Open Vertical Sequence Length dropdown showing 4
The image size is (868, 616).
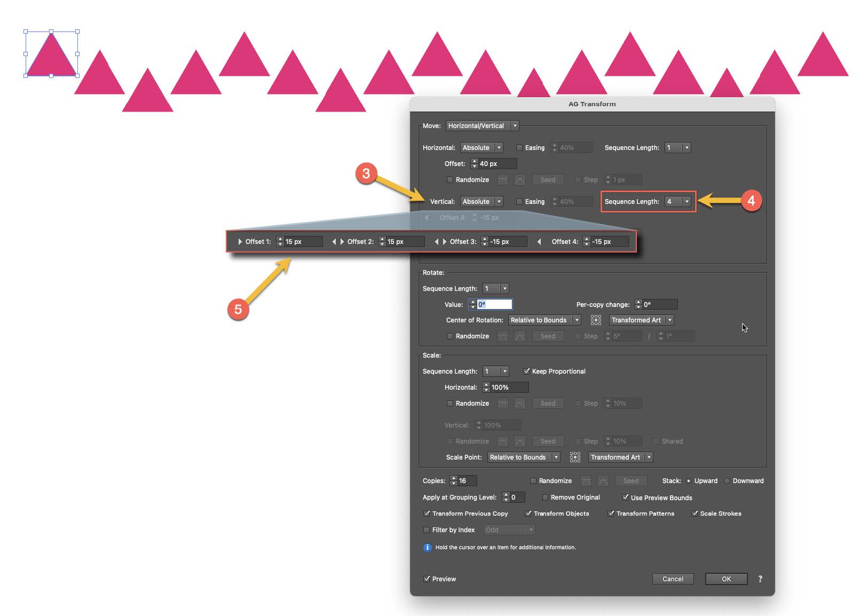click(x=677, y=202)
